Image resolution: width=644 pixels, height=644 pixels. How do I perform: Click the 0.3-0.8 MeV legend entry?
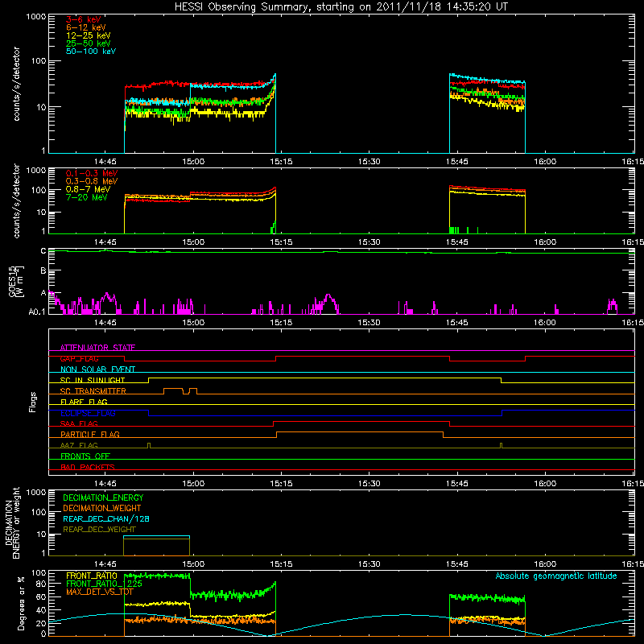pos(92,181)
